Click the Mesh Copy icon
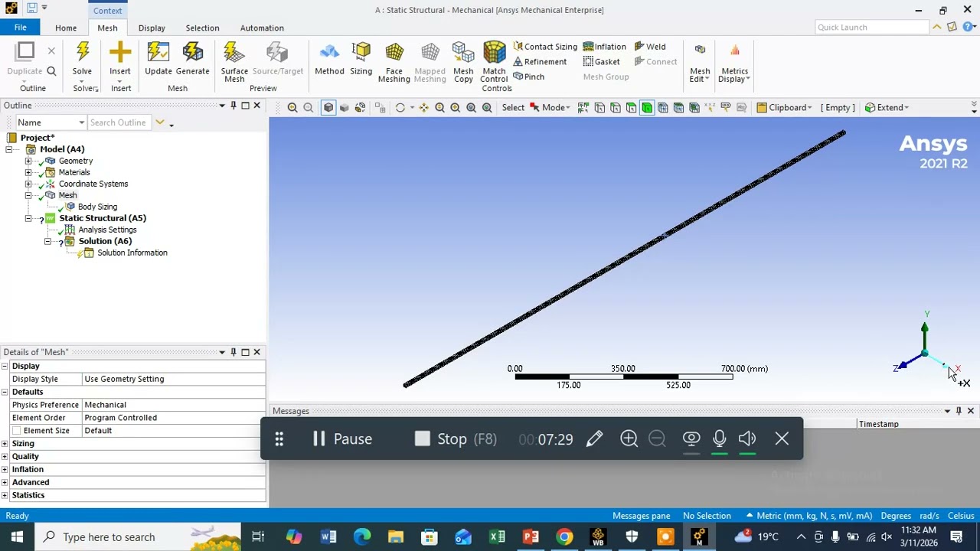The height and width of the screenshot is (551, 980). pos(463,53)
